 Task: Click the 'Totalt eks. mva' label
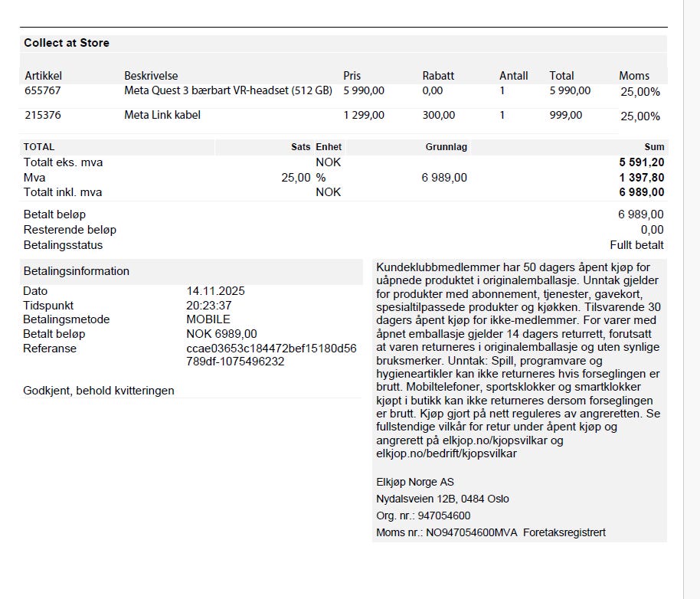click(63, 162)
